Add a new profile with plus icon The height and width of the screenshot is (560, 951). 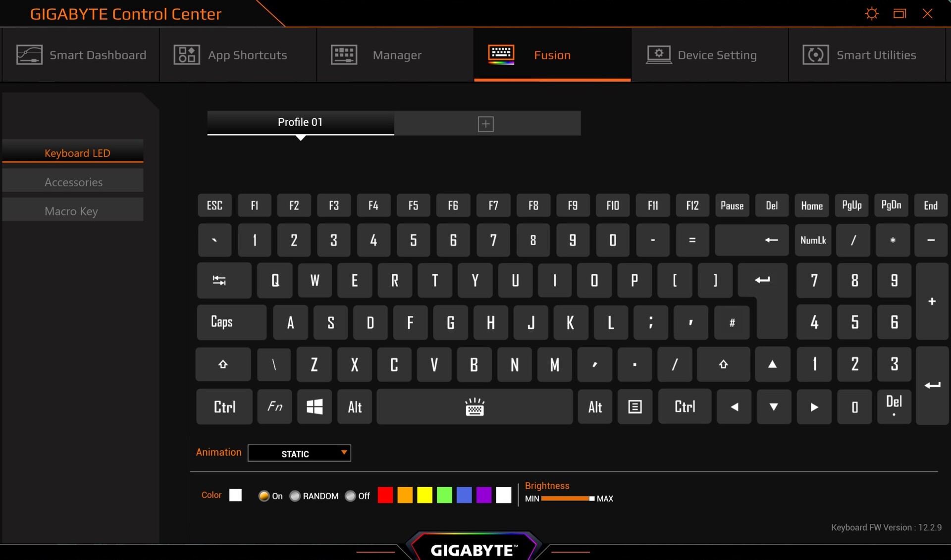[485, 124]
